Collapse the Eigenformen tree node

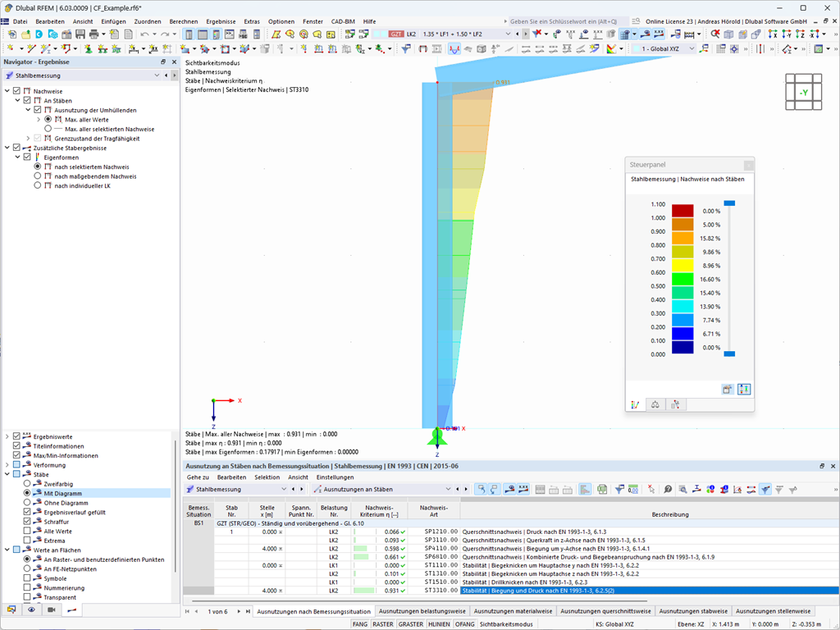[x=18, y=157]
